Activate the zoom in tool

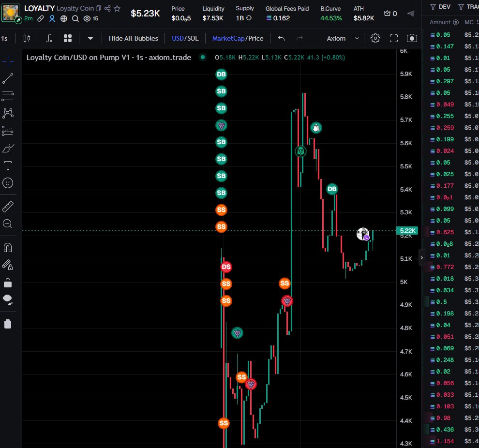(8, 224)
